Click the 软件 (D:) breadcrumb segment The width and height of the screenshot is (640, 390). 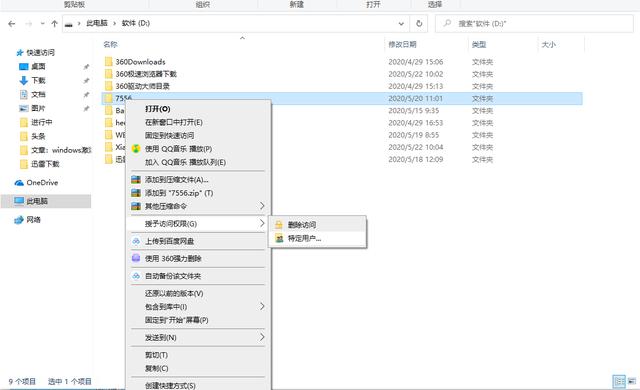(136, 23)
